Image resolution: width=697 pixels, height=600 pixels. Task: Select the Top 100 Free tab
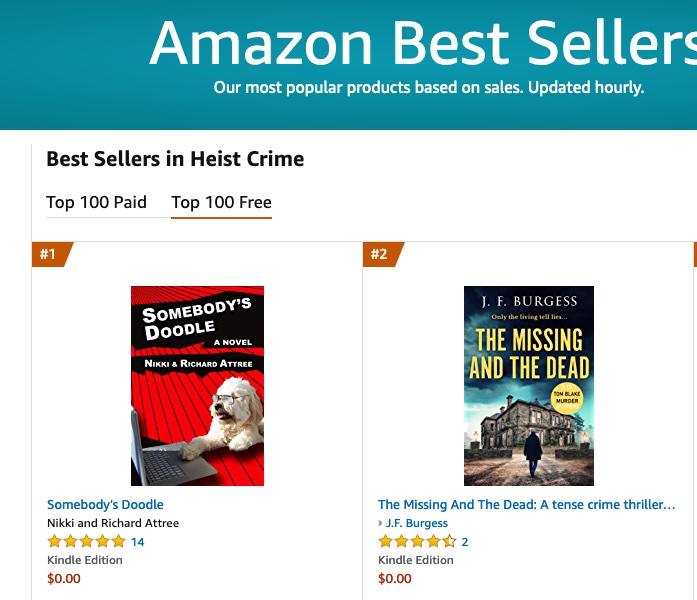(221, 202)
